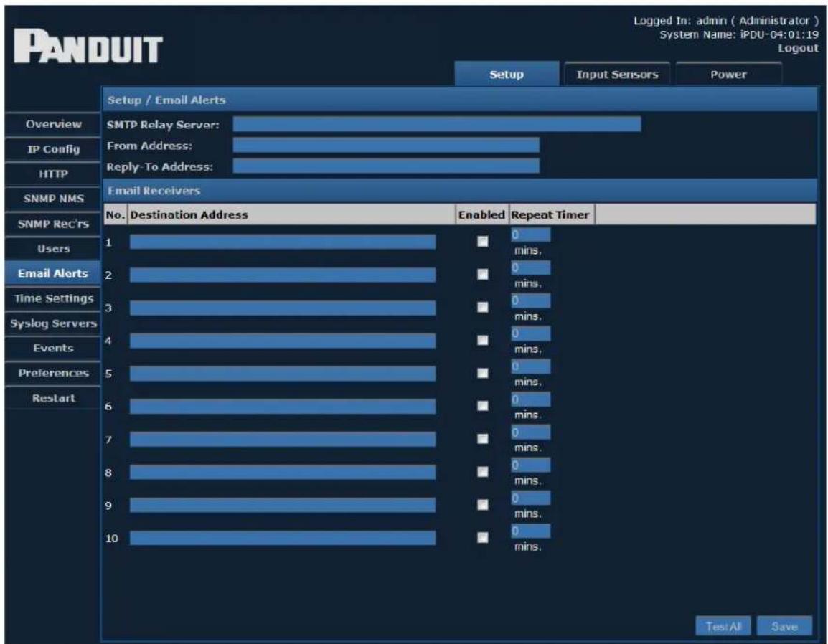
Task: Enable email receiver 10 checkbox
Action: pyautogui.click(x=483, y=537)
